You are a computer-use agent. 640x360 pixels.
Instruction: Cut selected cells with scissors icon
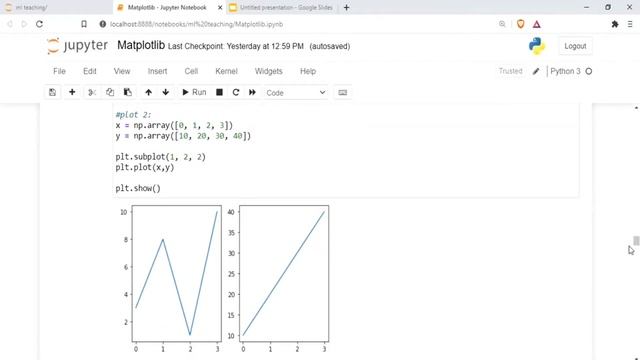click(x=92, y=92)
